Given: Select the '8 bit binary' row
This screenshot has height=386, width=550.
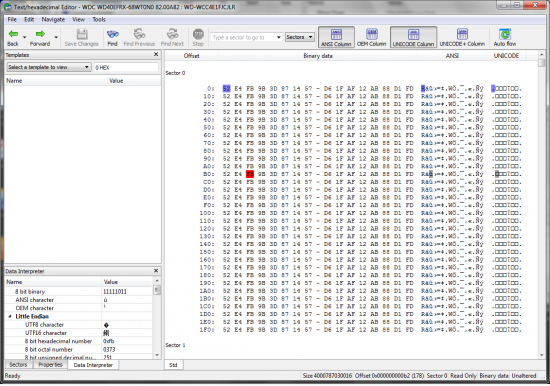Looking at the screenshot, I should (79, 292).
